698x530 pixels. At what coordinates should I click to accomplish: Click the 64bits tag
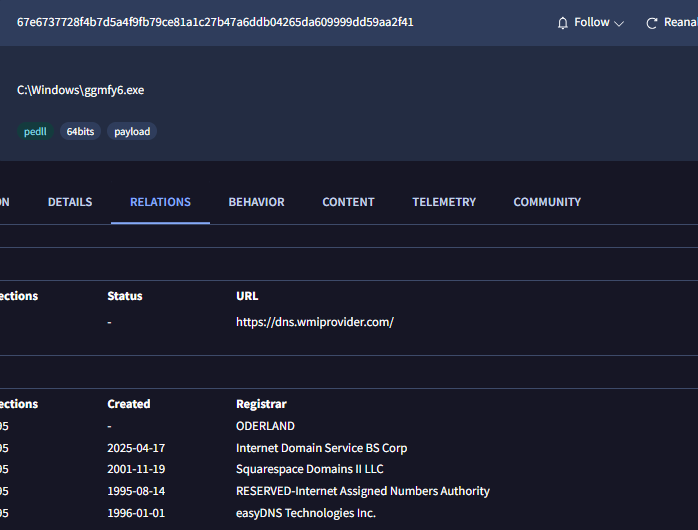(80, 131)
